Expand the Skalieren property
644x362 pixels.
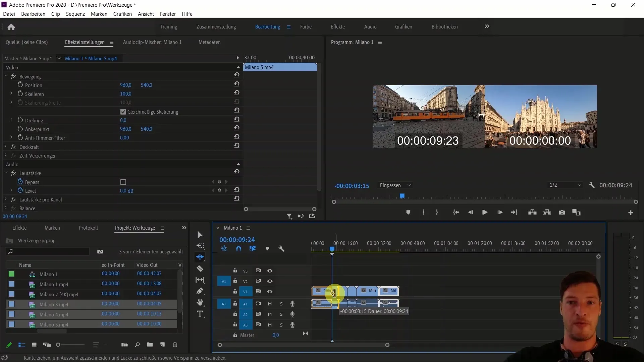(x=11, y=94)
